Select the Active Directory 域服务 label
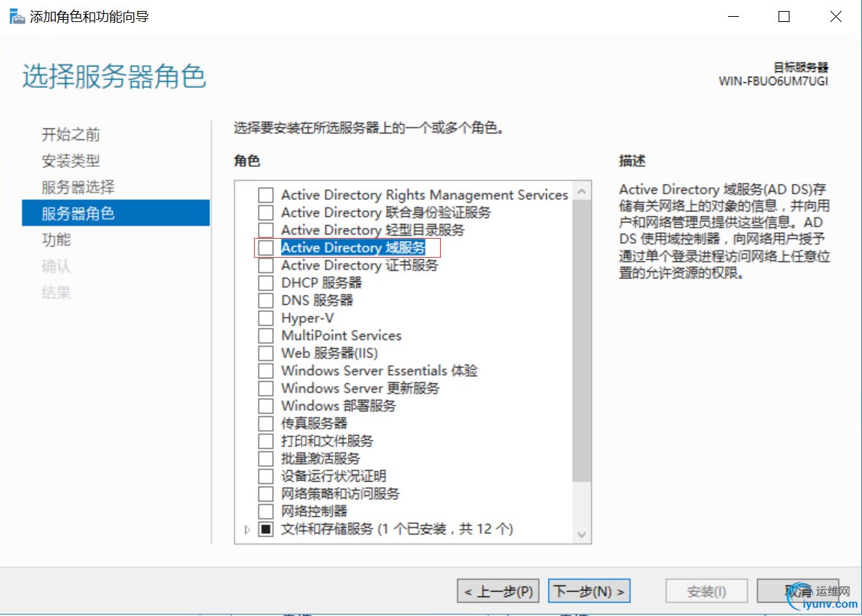862x616 pixels. (353, 248)
